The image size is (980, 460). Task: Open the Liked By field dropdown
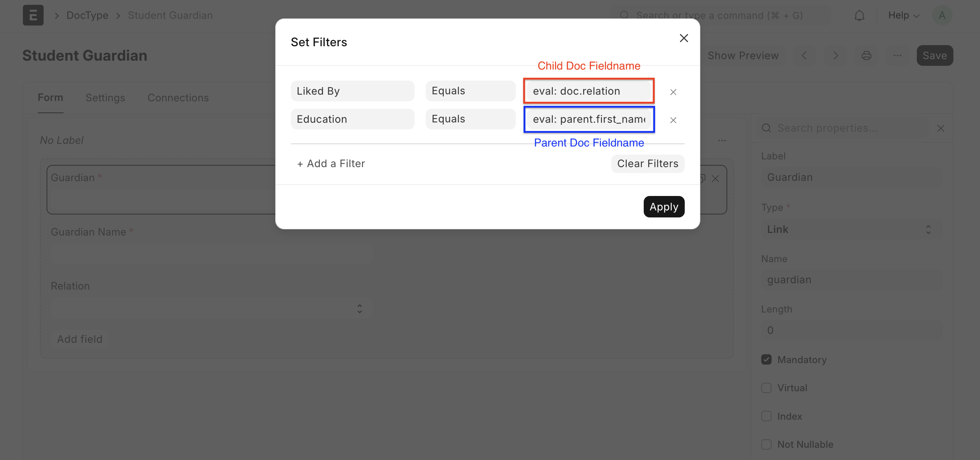[x=352, y=91]
